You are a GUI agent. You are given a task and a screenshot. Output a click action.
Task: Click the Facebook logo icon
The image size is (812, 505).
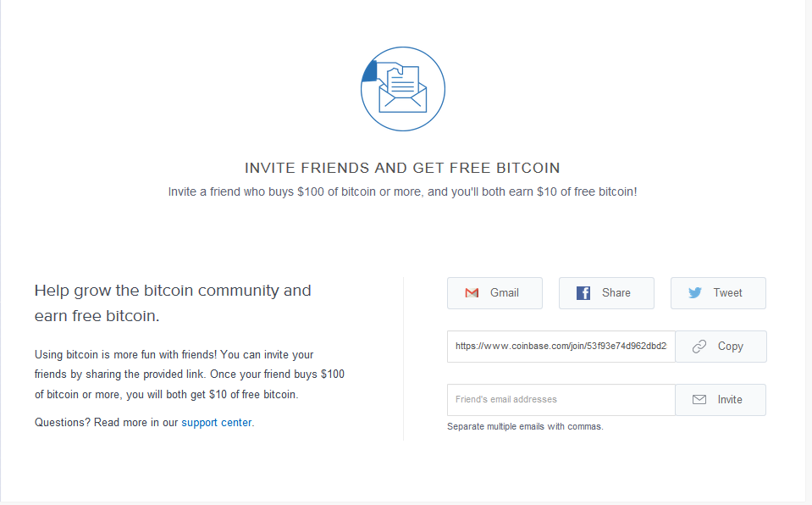(583, 293)
